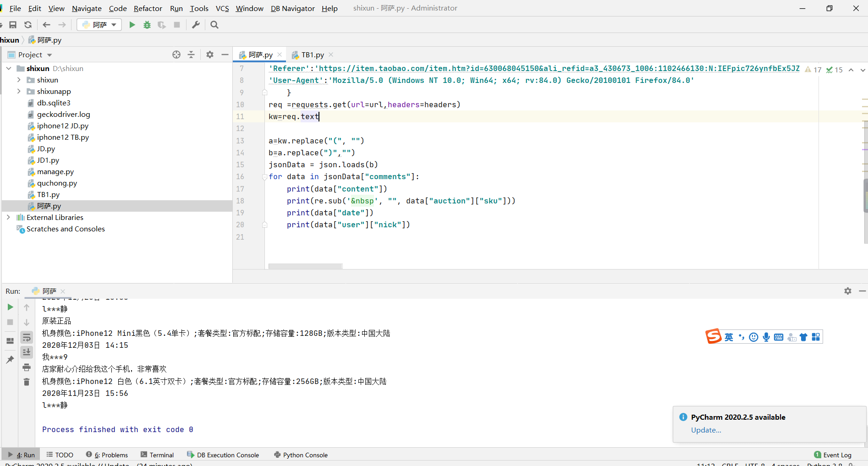Click the green Run button in the toolbar
The height and width of the screenshot is (466, 868).
(132, 25)
